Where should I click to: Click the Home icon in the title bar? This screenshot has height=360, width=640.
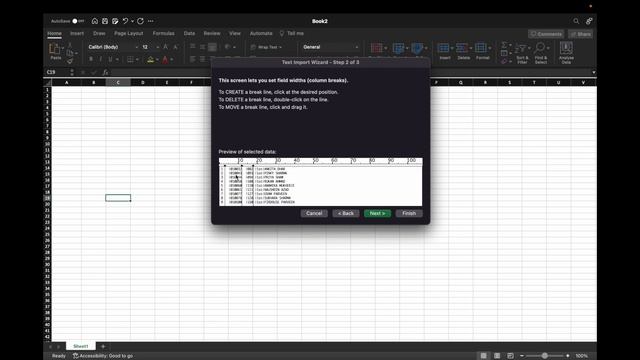95,21
